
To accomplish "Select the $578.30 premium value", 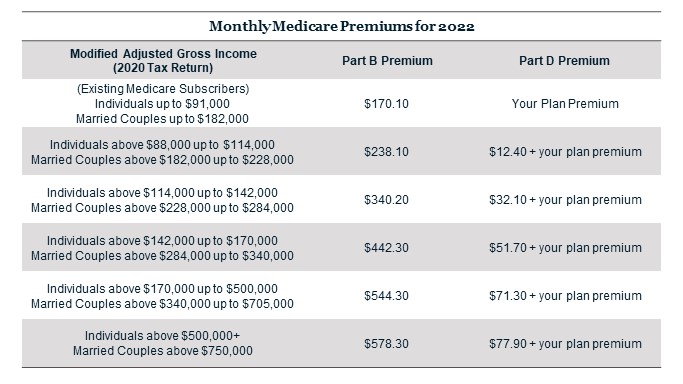I will click(x=386, y=344).
